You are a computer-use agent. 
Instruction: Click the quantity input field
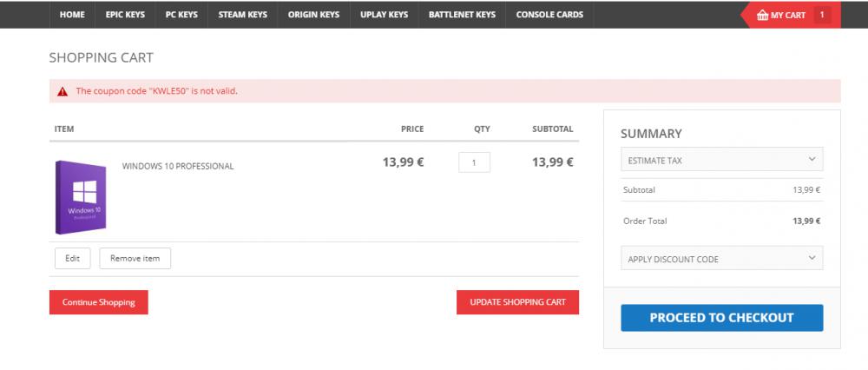tap(474, 162)
